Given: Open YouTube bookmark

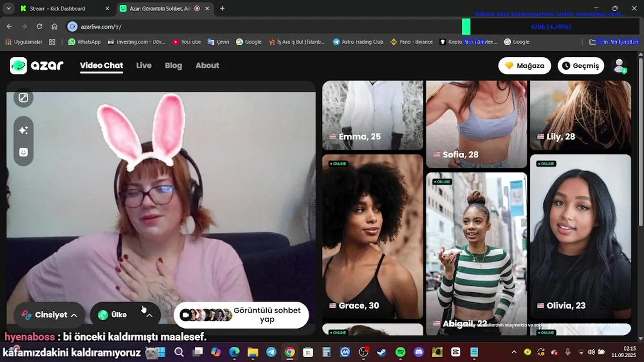Looking at the screenshot, I should click(187, 42).
